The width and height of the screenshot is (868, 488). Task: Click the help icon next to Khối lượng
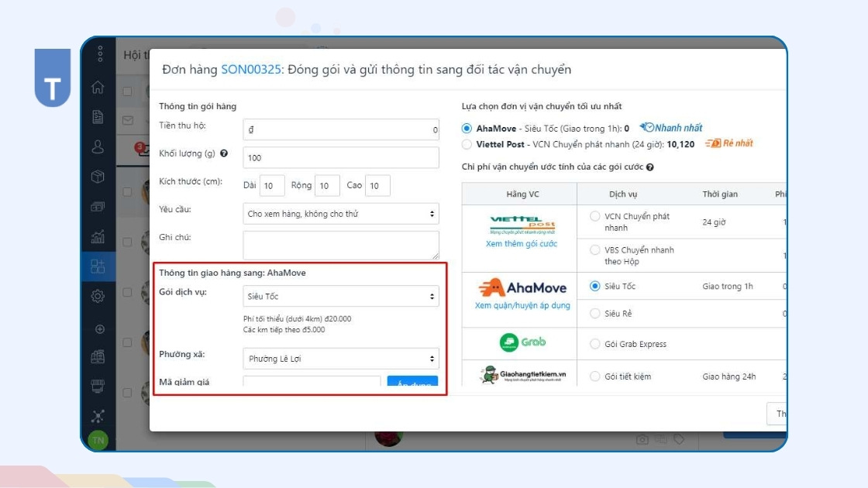click(224, 153)
